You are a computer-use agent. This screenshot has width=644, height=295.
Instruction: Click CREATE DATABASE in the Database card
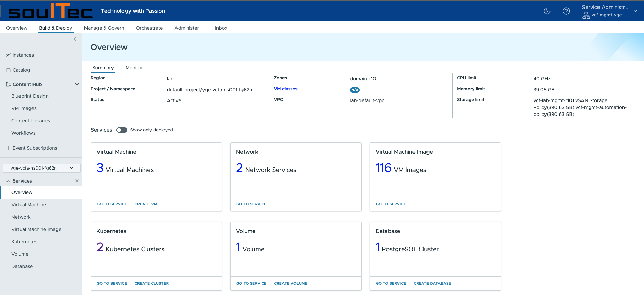[432, 283]
